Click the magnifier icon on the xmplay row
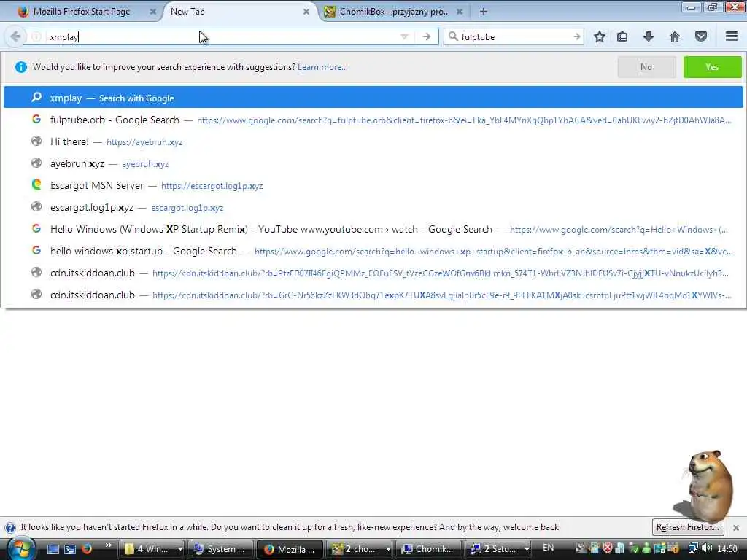747x560 pixels. [36, 97]
